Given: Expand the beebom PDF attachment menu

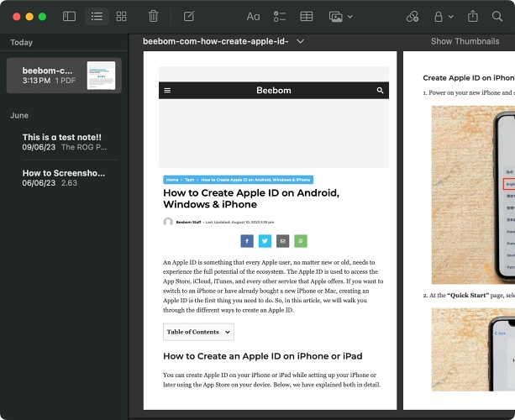Looking at the screenshot, I should 300,41.
